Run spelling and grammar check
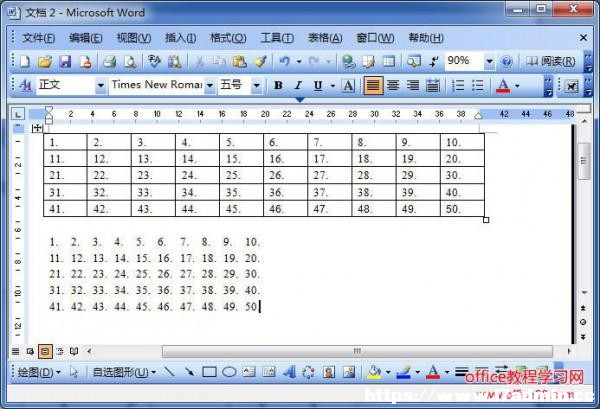 point(154,61)
